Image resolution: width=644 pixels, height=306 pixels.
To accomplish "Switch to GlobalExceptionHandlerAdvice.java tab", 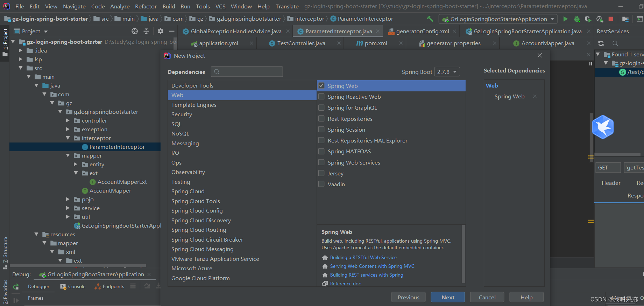I will pyautogui.click(x=236, y=31).
